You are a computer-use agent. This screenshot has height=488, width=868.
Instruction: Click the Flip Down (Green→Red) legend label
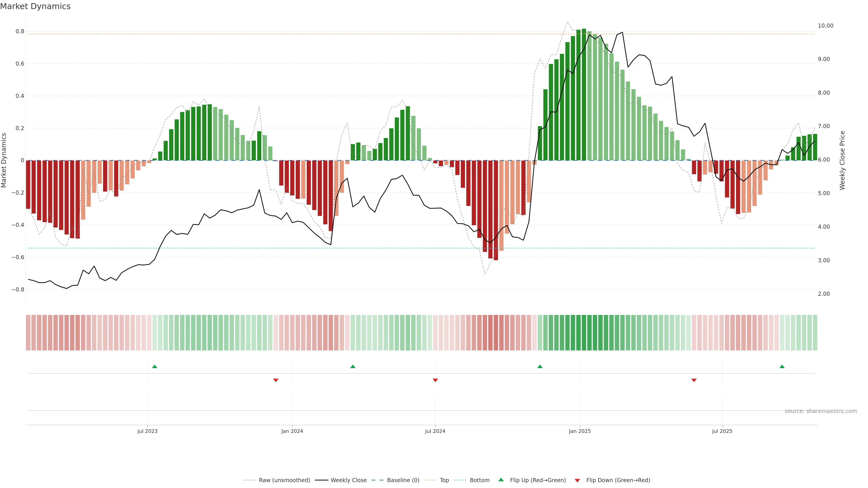(618, 480)
